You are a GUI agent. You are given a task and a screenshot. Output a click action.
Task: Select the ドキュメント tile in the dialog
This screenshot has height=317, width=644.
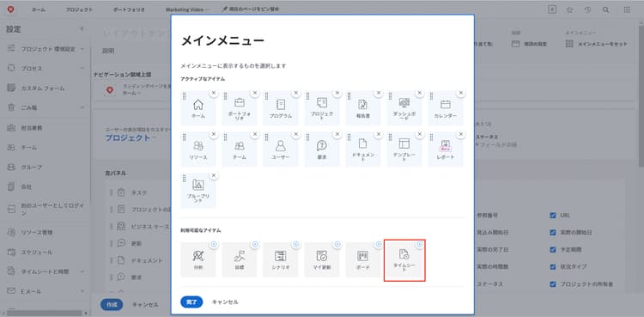coord(363,149)
